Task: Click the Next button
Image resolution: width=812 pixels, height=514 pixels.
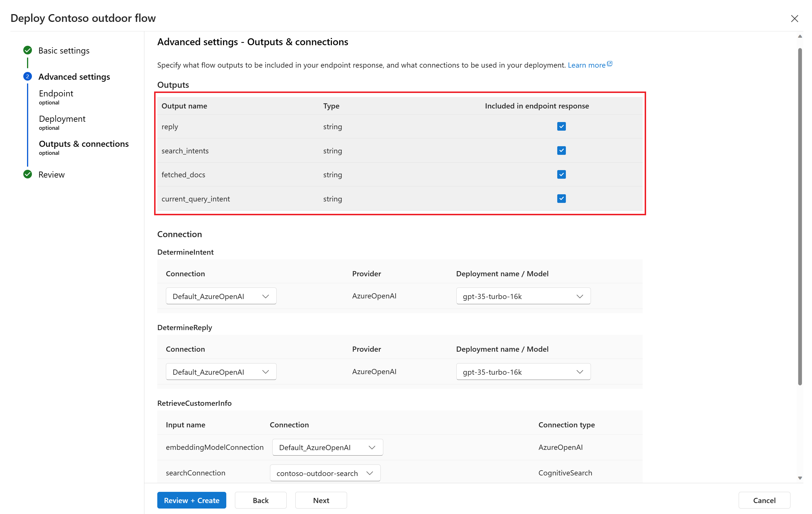Action: click(x=321, y=500)
